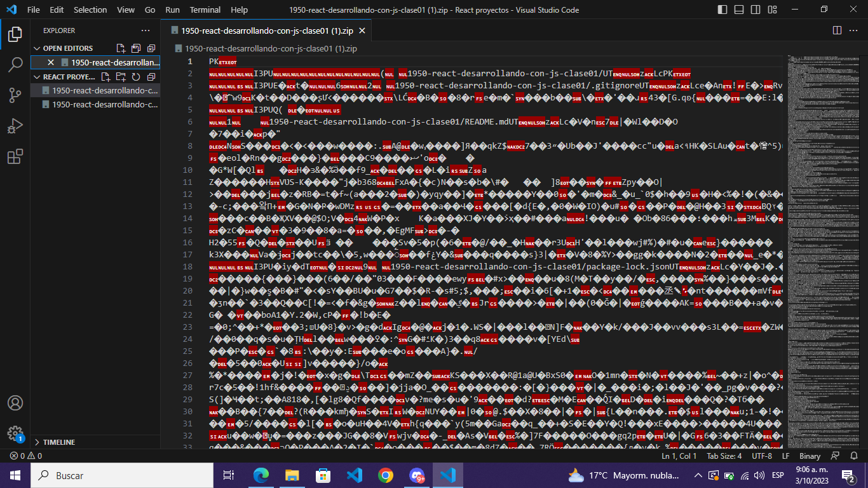Expand the Timeline section
This screenshot has width=868, height=488.
[95, 442]
